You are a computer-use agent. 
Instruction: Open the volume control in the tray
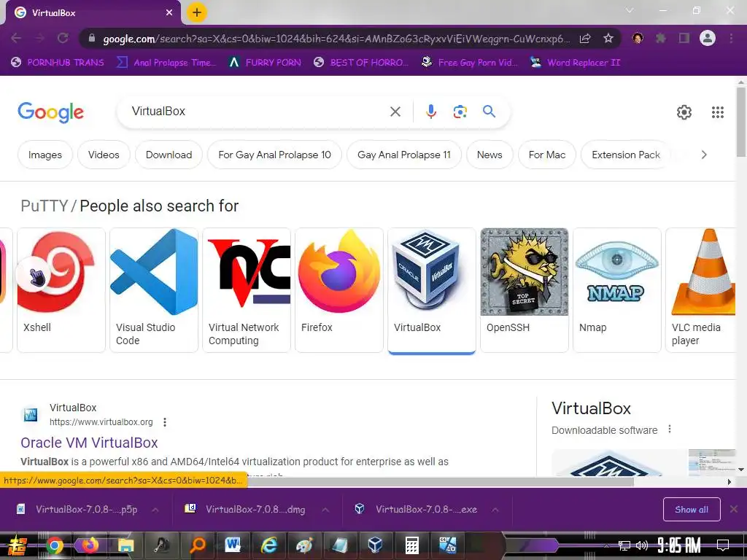point(642,545)
